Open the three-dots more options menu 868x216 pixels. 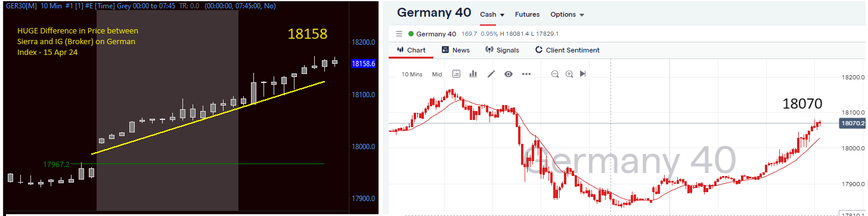tap(526, 74)
